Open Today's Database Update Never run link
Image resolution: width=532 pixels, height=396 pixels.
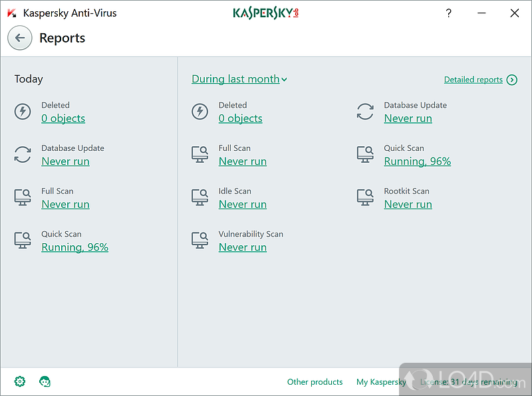[65, 161]
